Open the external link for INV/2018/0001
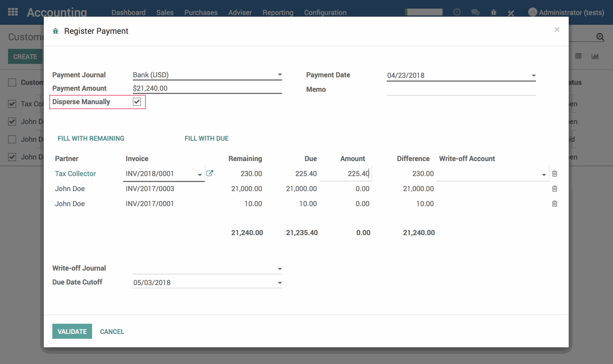This screenshot has width=613, height=364. (x=210, y=173)
